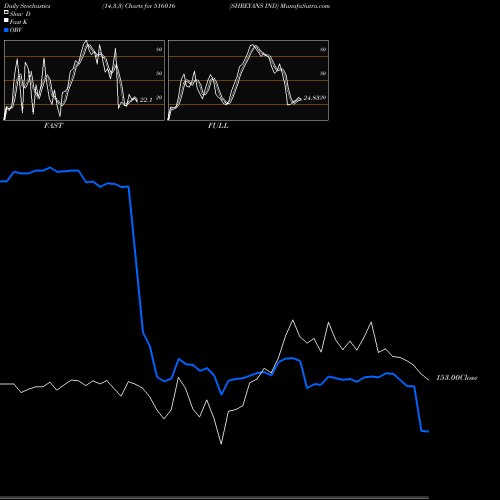This screenshot has width=500, height=500.
Task: Click the Fast K legend white swatch
Action: pyautogui.click(x=6, y=20)
